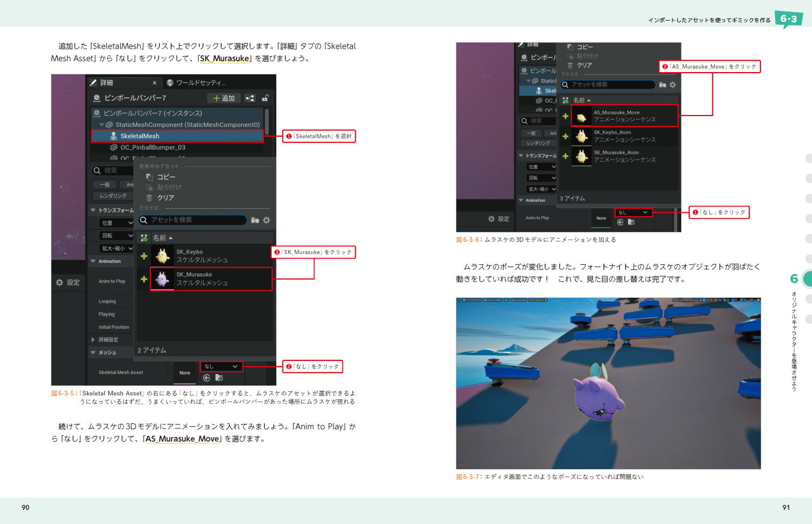Focus the アセットを検索 field in figure 6-3-5
This screenshot has width=812, height=524.
pyautogui.click(x=193, y=220)
